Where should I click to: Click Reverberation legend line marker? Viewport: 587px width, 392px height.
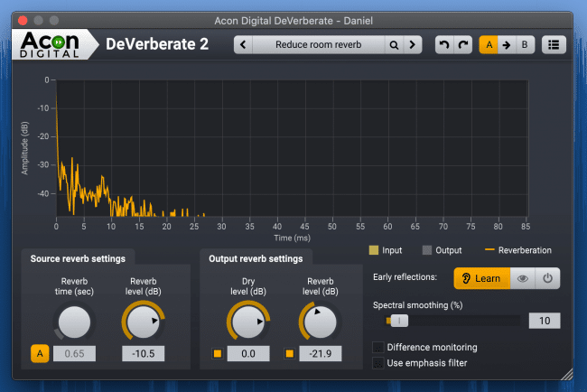[x=489, y=249]
